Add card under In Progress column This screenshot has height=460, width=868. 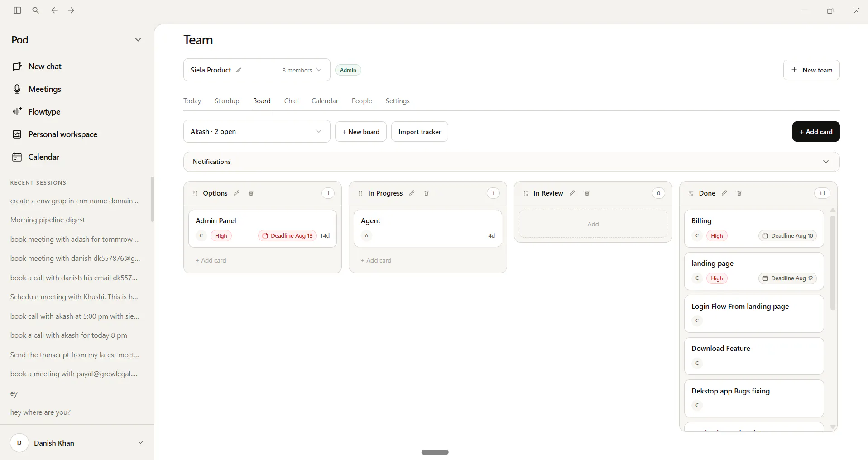pyautogui.click(x=376, y=260)
